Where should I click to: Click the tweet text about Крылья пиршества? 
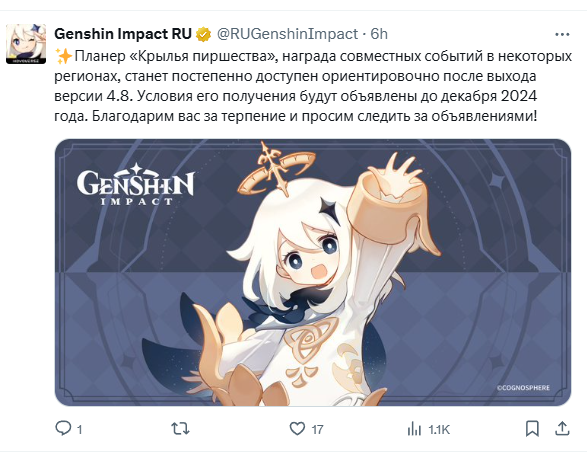(x=313, y=86)
